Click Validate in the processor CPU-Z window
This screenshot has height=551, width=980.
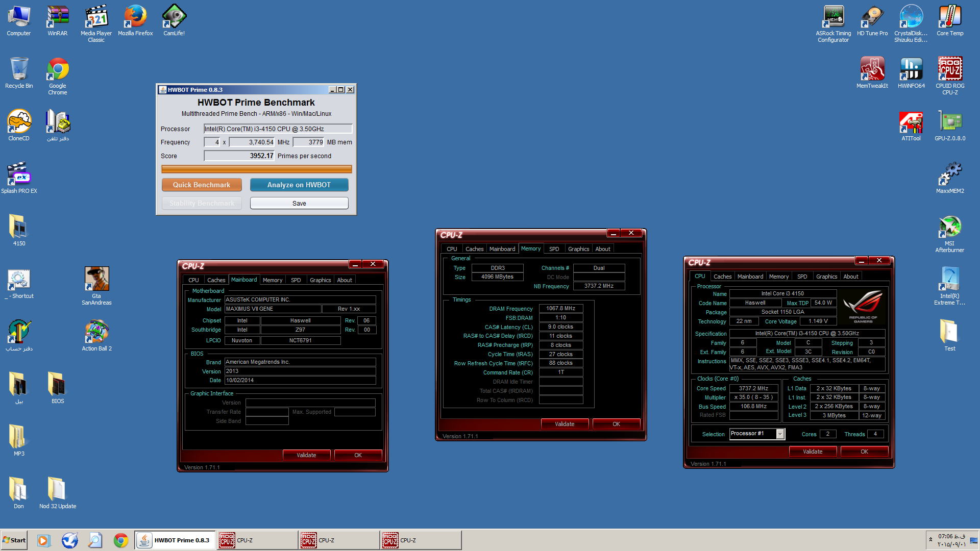click(813, 452)
